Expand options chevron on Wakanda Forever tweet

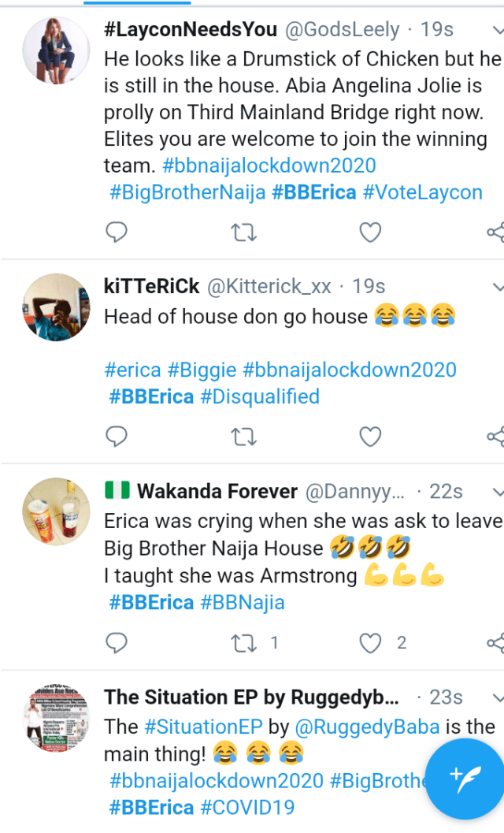(x=498, y=493)
